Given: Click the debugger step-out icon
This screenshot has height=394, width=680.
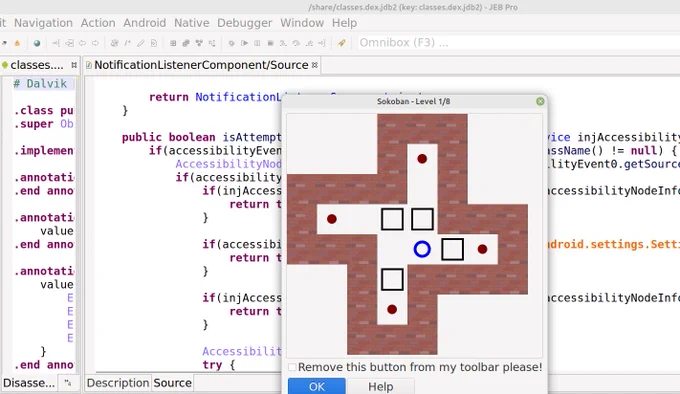Looking at the screenshot, I should tap(309, 43).
